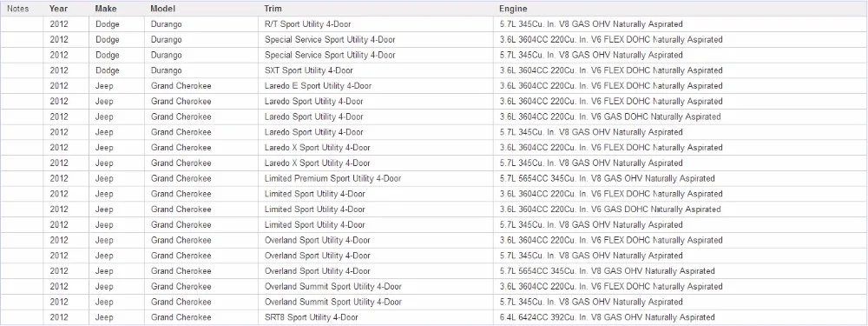Click the Engine column header
This screenshot has width=868, height=326.
tap(681, 9)
